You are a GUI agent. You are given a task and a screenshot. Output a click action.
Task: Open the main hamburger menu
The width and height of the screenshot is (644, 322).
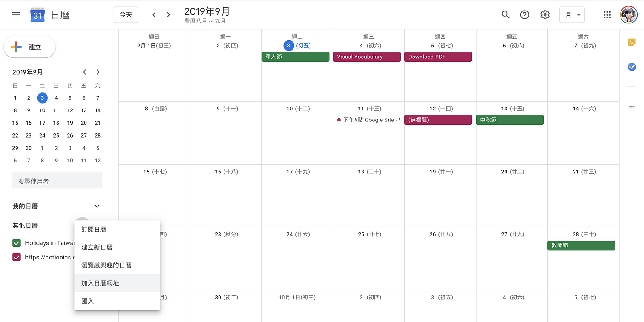point(16,15)
